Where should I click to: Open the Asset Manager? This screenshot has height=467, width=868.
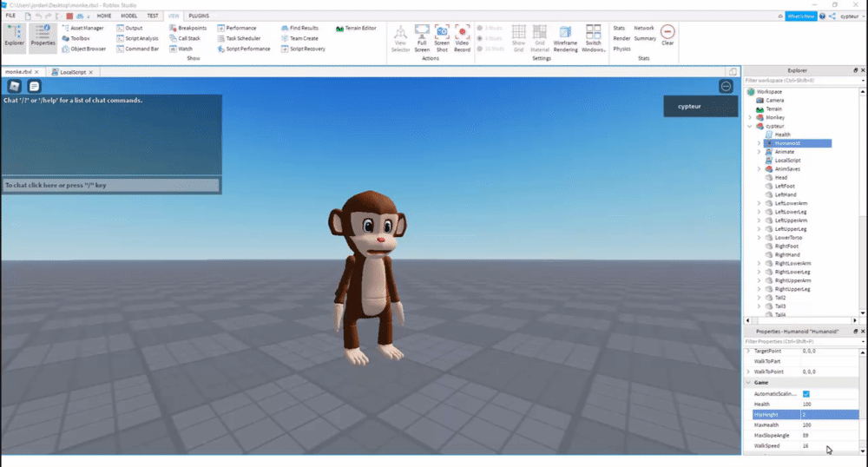tap(82, 28)
